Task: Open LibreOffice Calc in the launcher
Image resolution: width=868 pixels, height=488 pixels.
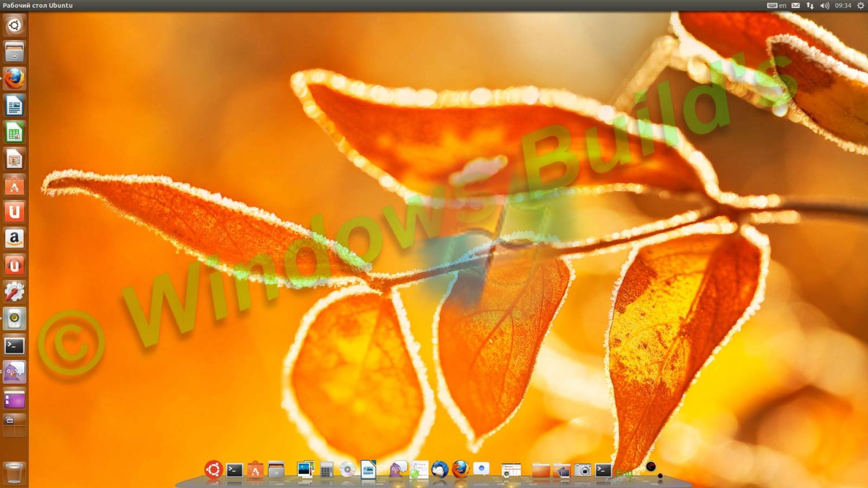Action: pos(14,132)
